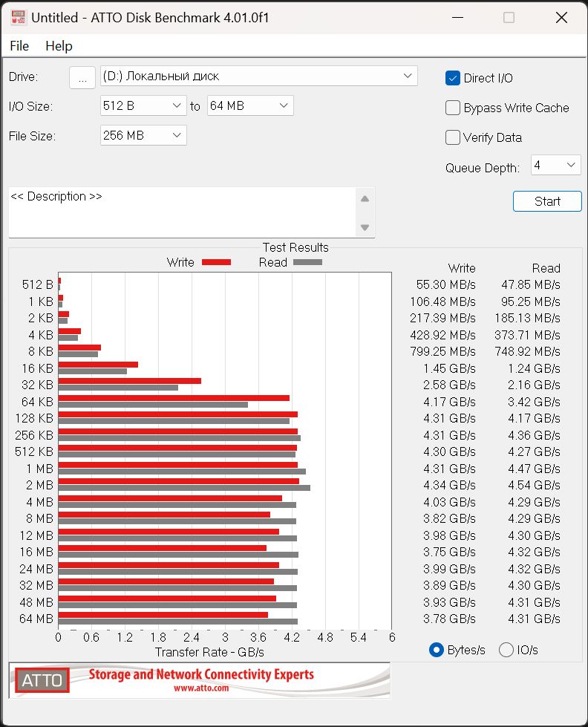Click the red Write legend swatch

click(216, 262)
